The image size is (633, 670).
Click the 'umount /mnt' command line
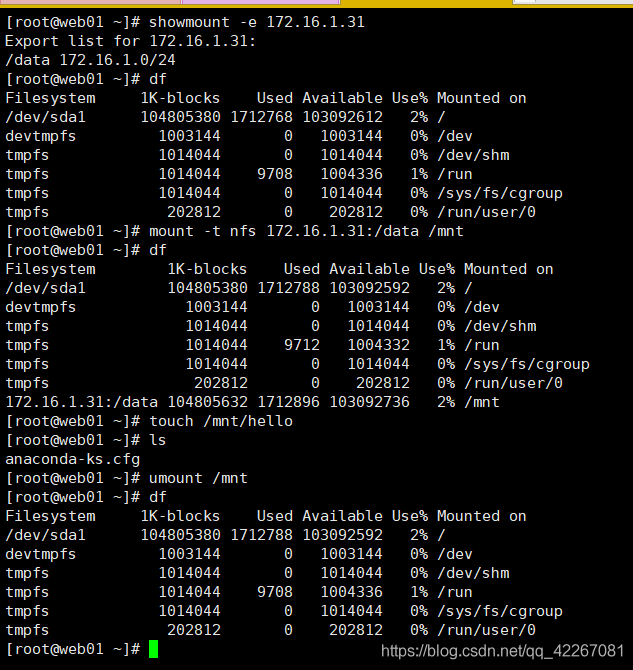coord(126,478)
